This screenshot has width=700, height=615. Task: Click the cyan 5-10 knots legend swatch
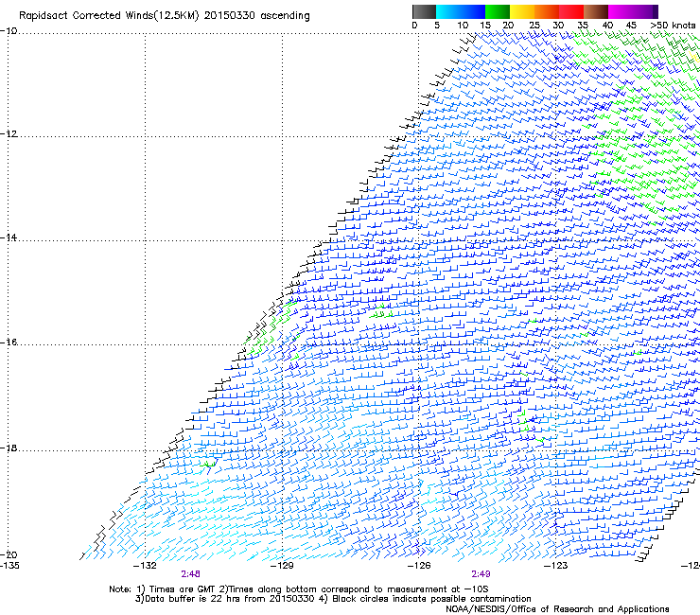point(448,11)
